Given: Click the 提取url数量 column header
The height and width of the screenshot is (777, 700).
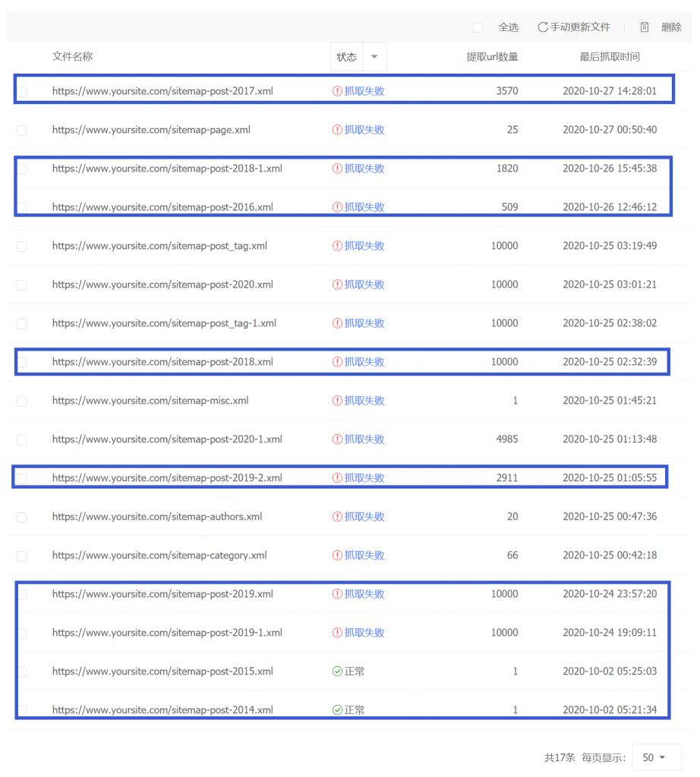Looking at the screenshot, I should tap(492, 57).
